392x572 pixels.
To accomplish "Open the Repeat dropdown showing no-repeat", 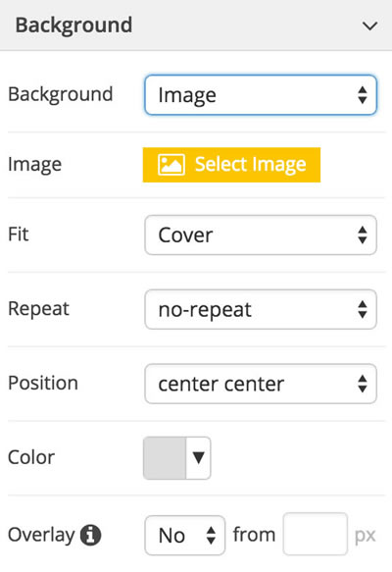I will (x=261, y=309).
